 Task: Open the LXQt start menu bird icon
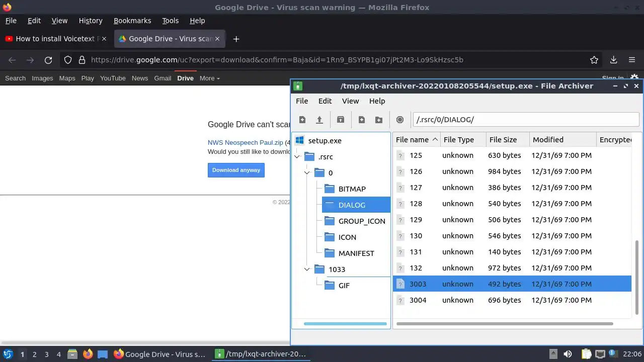pos(8,354)
